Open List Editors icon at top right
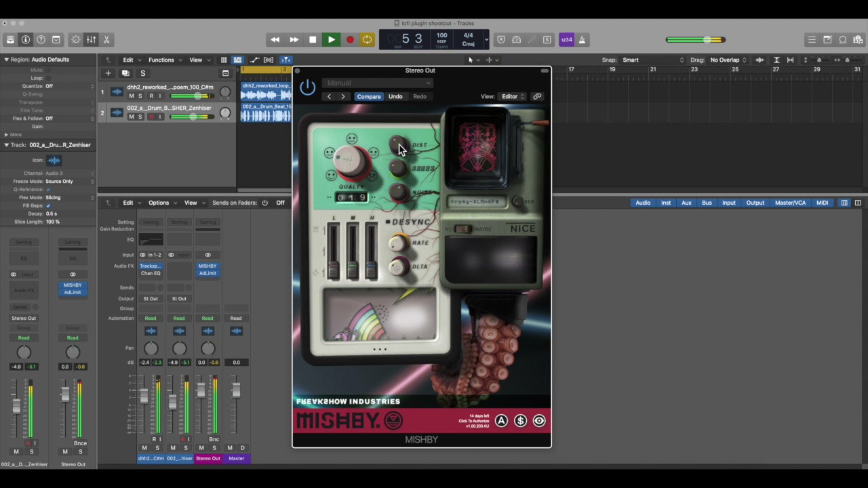The height and width of the screenshot is (488, 868). coord(812,40)
